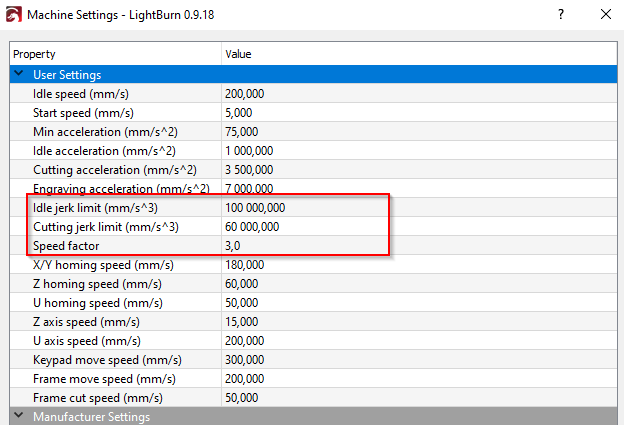624x425 pixels.
Task: Click the LightBurn app icon in title bar
Action: click(14, 15)
